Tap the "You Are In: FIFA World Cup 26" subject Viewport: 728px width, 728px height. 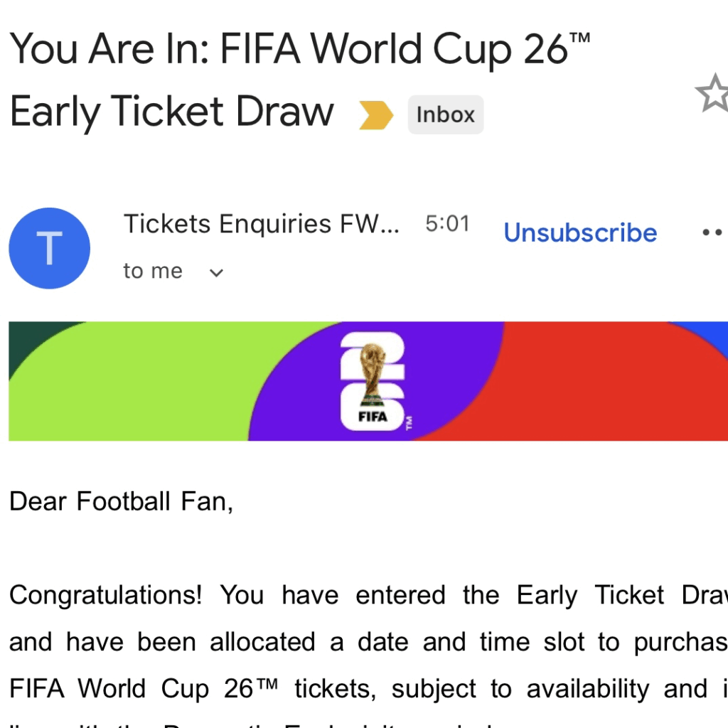[x=299, y=48]
